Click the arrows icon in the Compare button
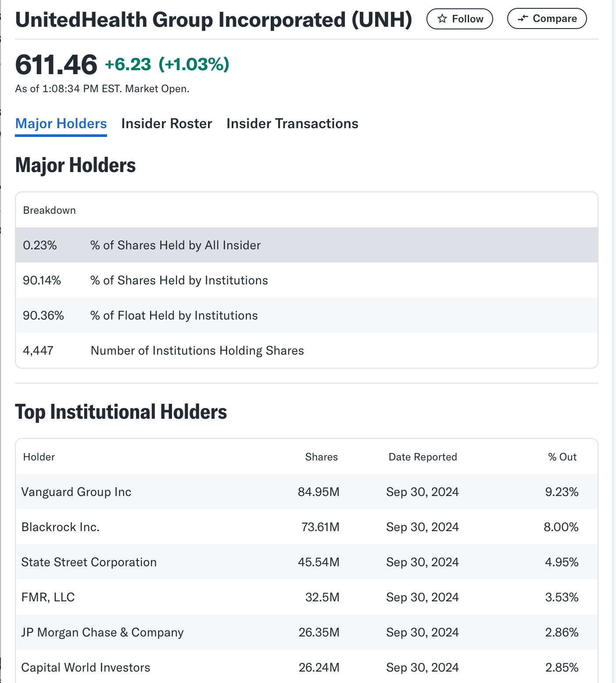This screenshot has width=616, height=683. click(523, 18)
